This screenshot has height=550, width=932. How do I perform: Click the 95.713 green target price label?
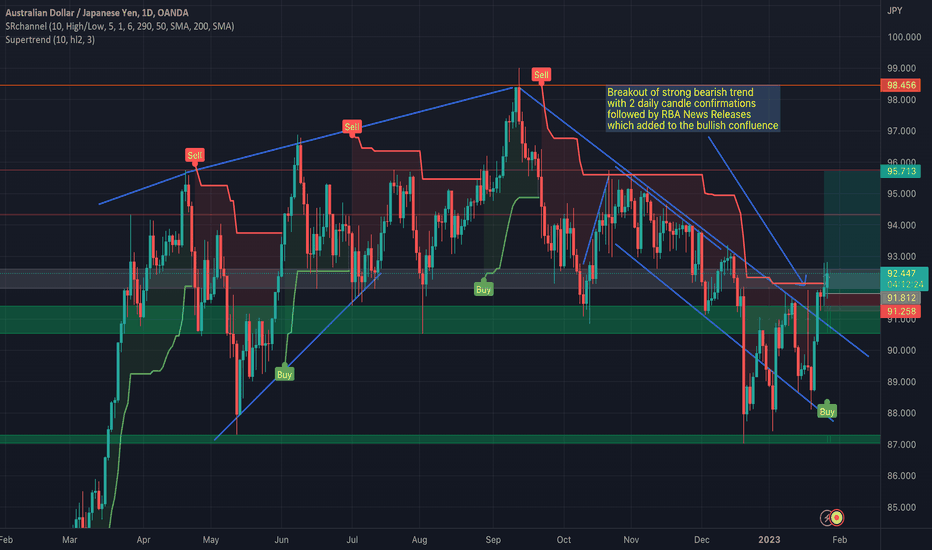(x=901, y=171)
